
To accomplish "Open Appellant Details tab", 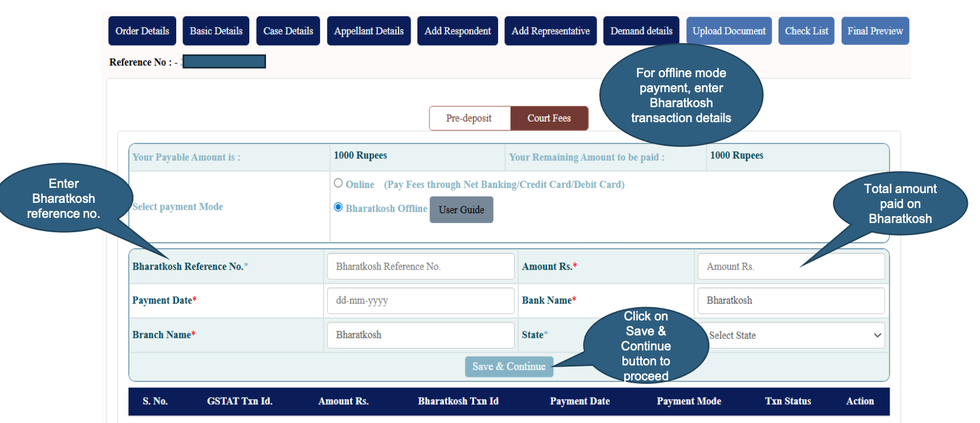I will tap(369, 31).
